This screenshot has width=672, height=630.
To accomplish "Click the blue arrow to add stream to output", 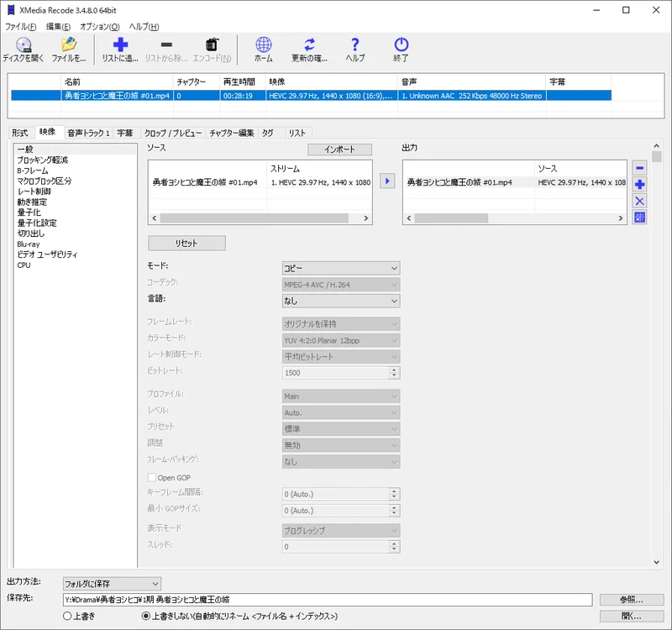I will pyautogui.click(x=386, y=181).
